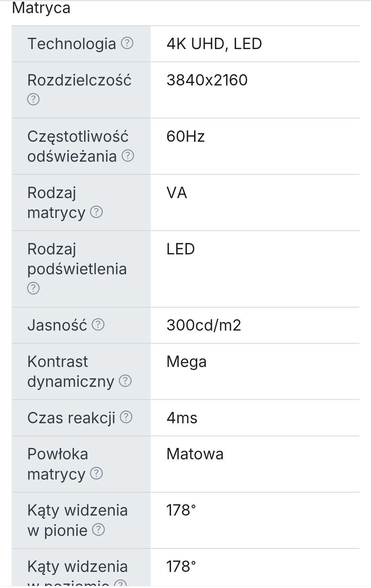Click the 300cd/m2 brightness value
The width and height of the screenshot is (371, 588).
click(x=204, y=325)
